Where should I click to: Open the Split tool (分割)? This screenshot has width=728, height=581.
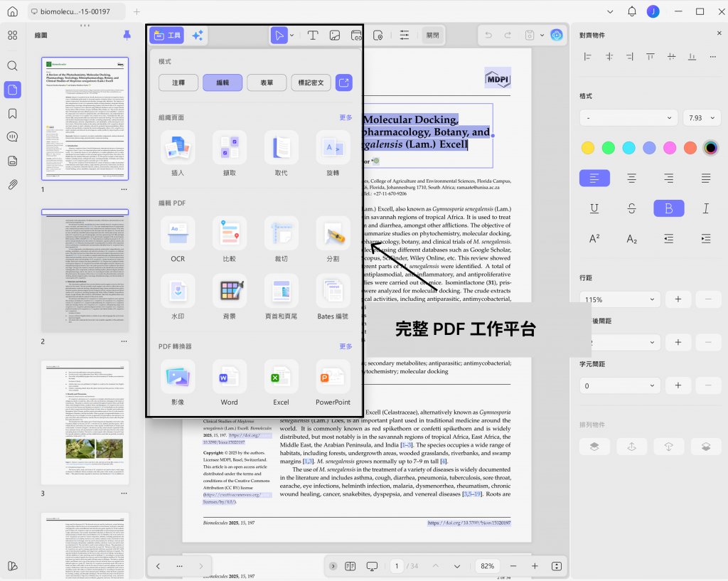point(333,239)
